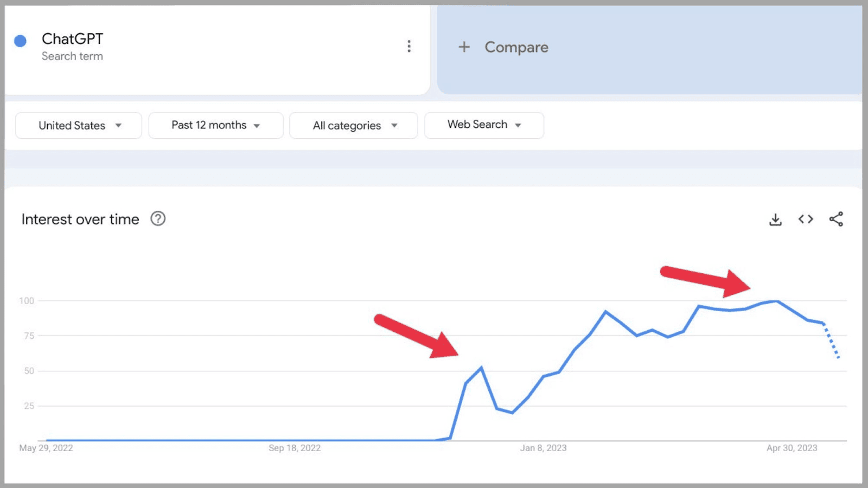Click the Search term label under ChatGPT
This screenshot has height=488, width=868.
pyautogui.click(x=72, y=56)
